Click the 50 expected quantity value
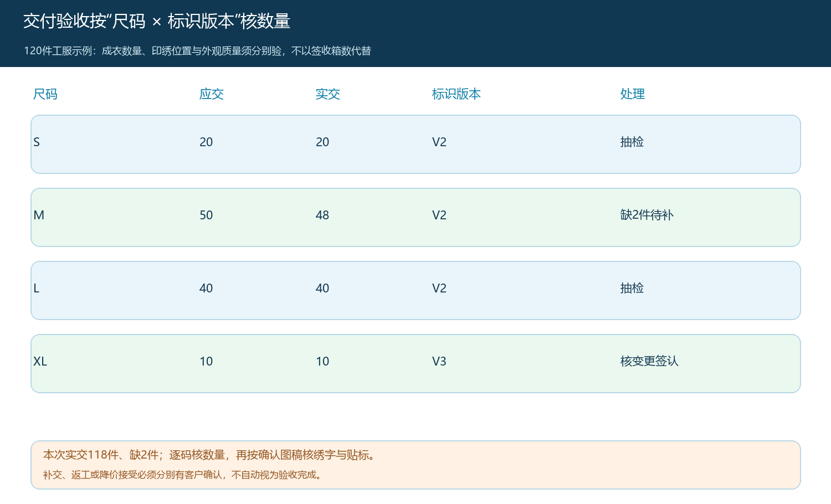This screenshot has width=831, height=504. coord(206,215)
